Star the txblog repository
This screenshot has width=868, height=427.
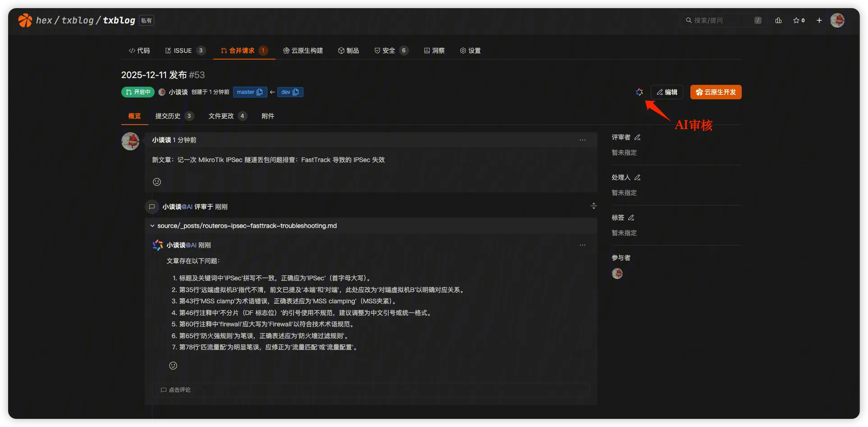tap(799, 20)
